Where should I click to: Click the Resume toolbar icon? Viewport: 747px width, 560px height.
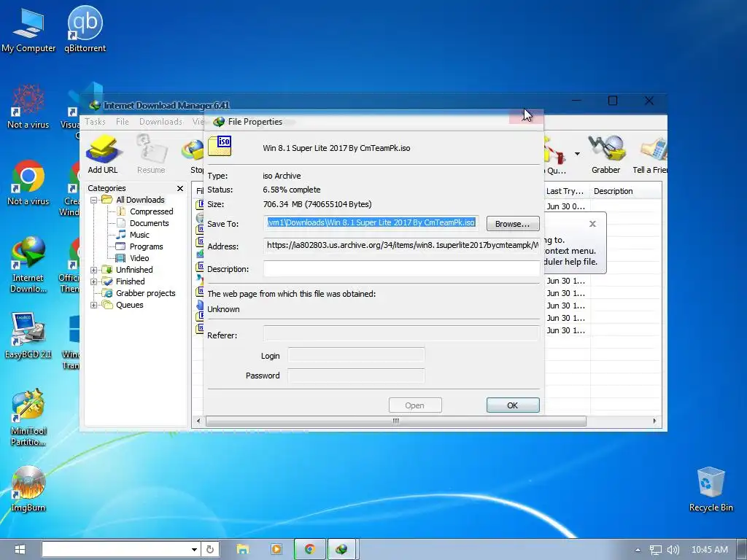(151, 155)
